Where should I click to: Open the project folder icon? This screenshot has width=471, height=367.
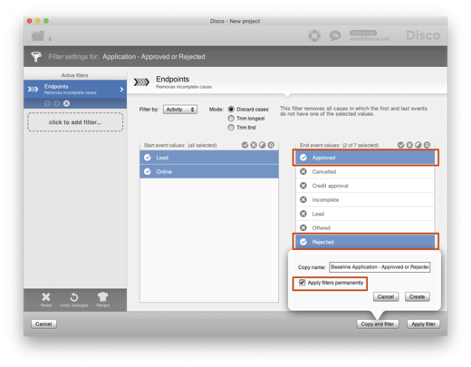click(x=38, y=36)
